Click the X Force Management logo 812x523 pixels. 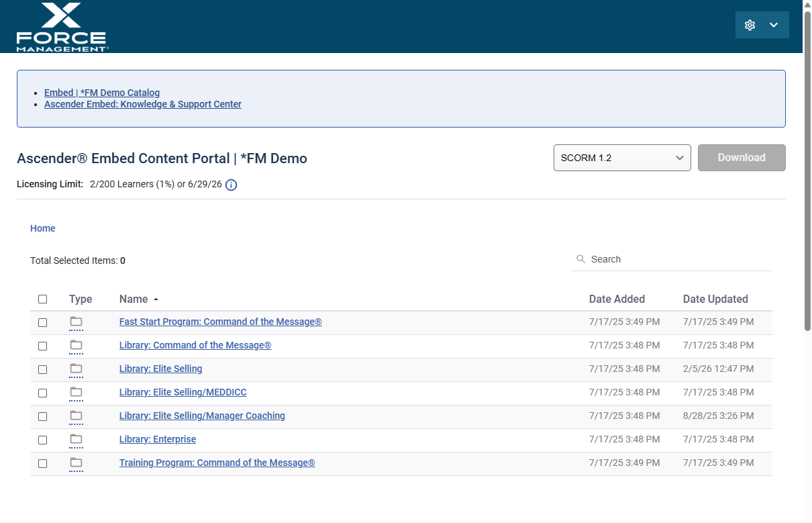click(x=62, y=28)
